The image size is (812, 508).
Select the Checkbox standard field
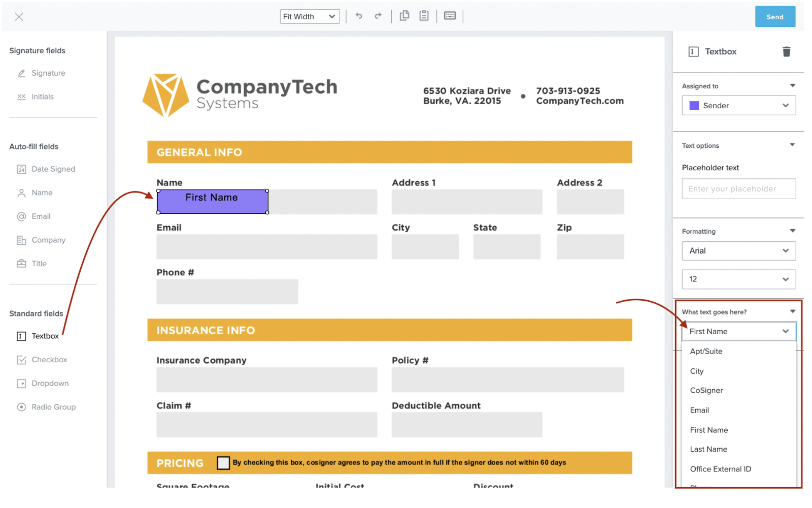pyautogui.click(x=48, y=359)
